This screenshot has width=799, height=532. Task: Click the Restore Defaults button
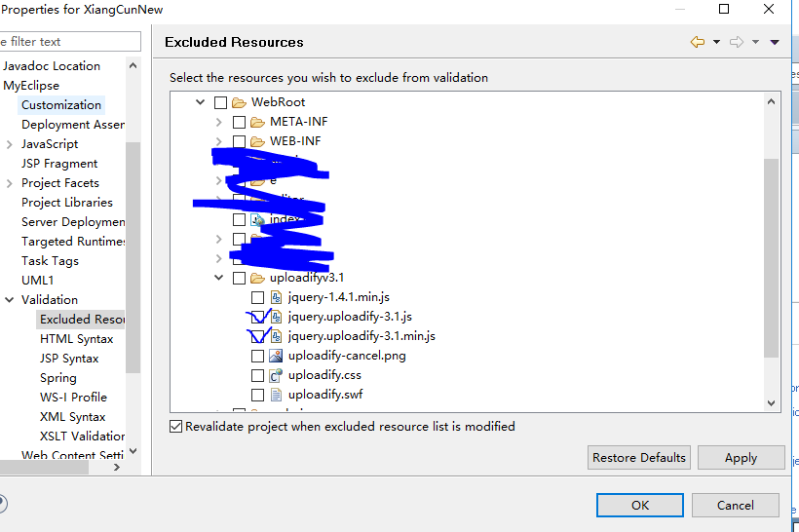[639, 458]
